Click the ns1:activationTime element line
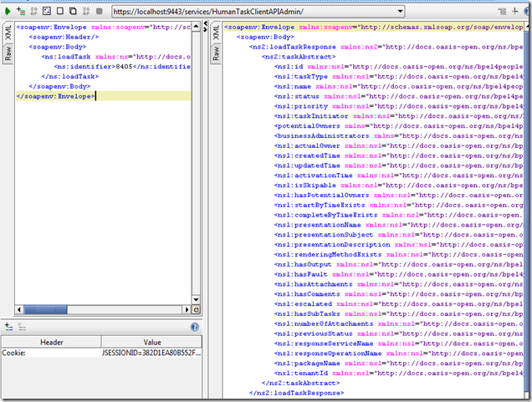This screenshot has height=402, width=532. (x=398, y=176)
